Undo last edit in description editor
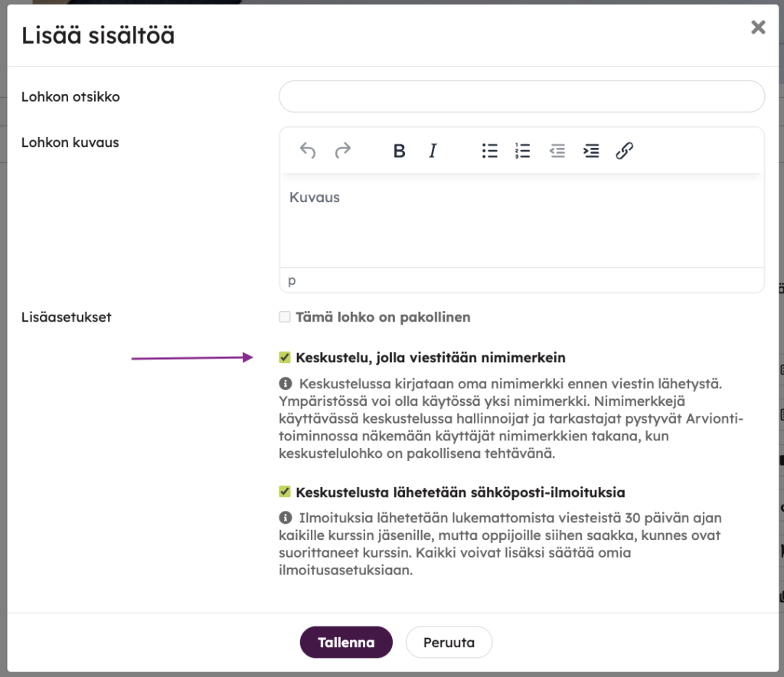This screenshot has width=784, height=677. 308,151
